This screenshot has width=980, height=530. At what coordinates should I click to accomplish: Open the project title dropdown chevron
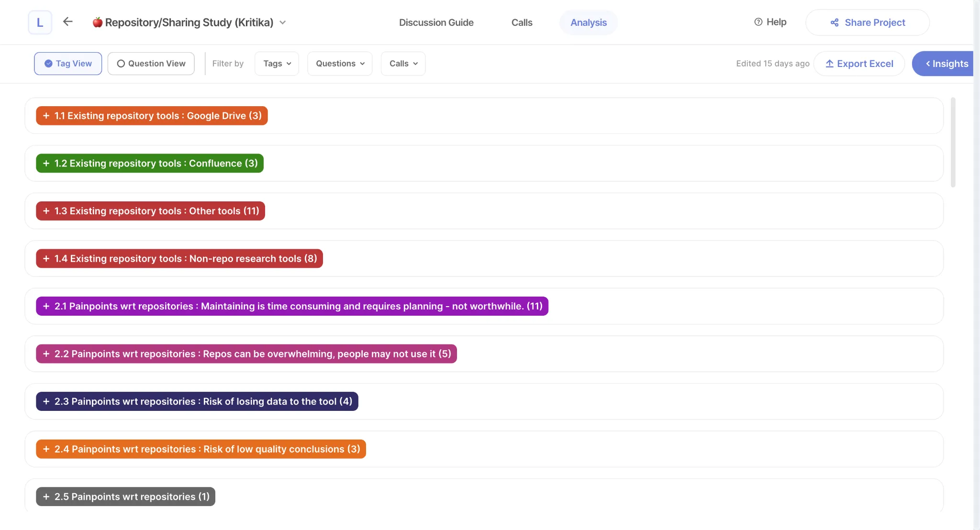pos(283,22)
